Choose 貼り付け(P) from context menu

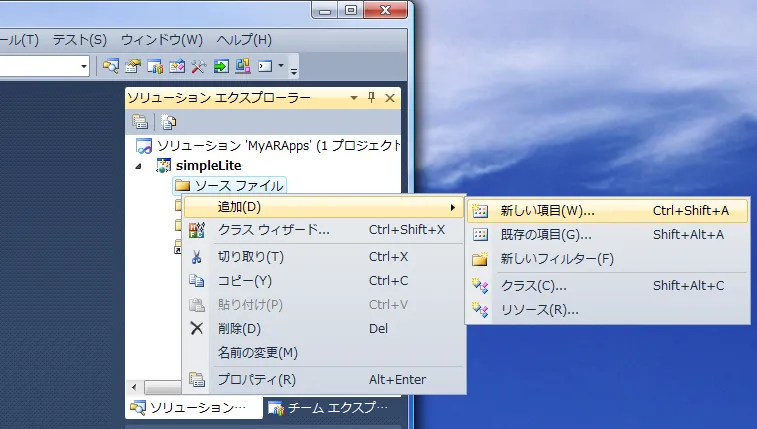pos(324,305)
